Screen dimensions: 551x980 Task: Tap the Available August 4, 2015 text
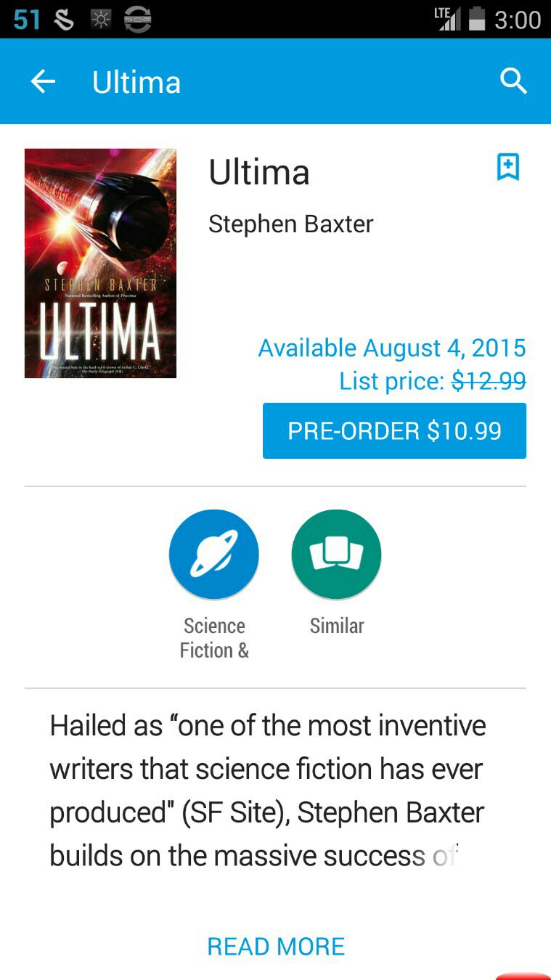392,348
